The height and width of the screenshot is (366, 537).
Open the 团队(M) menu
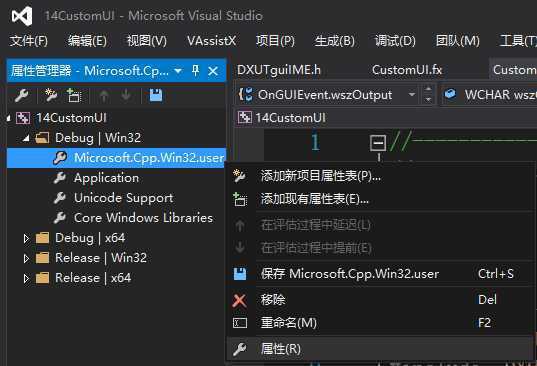pyautogui.click(x=458, y=41)
